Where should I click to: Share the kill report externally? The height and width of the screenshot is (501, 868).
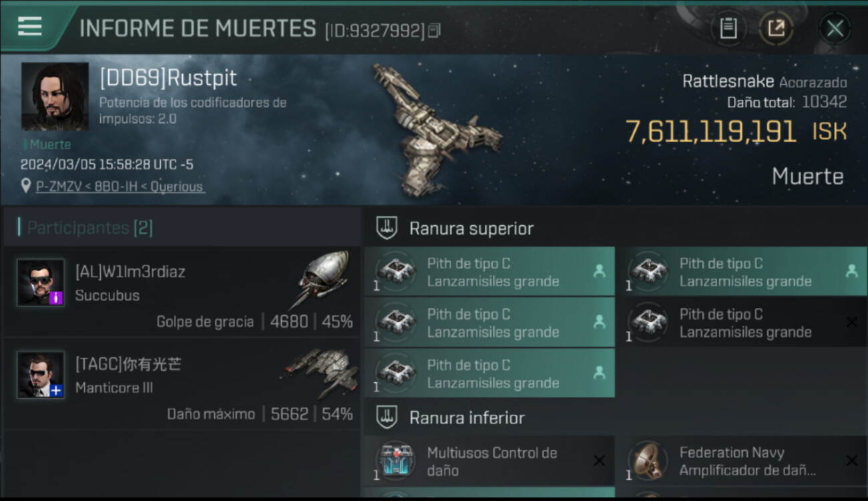tap(776, 29)
